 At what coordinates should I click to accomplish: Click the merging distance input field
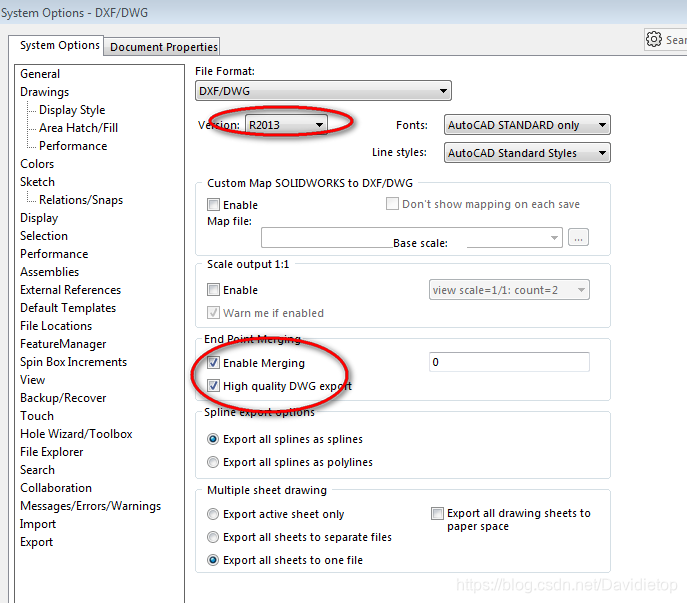[509, 362]
